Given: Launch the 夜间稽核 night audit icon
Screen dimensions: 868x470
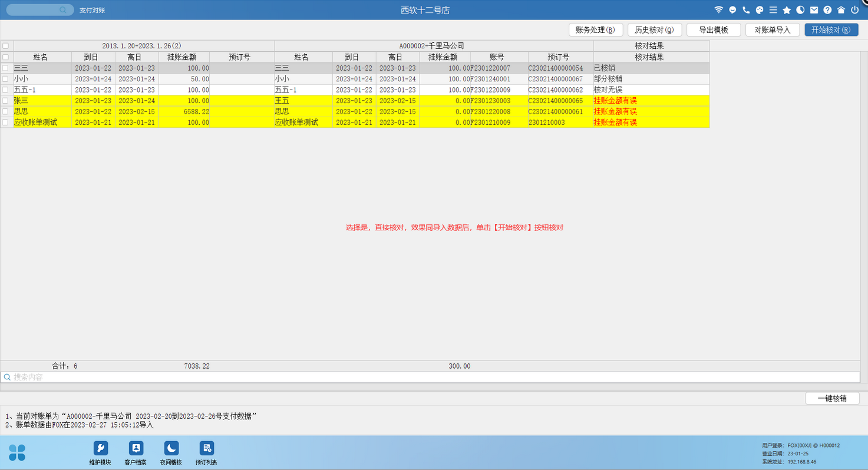Looking at the screenshot, I should [171, 452].
